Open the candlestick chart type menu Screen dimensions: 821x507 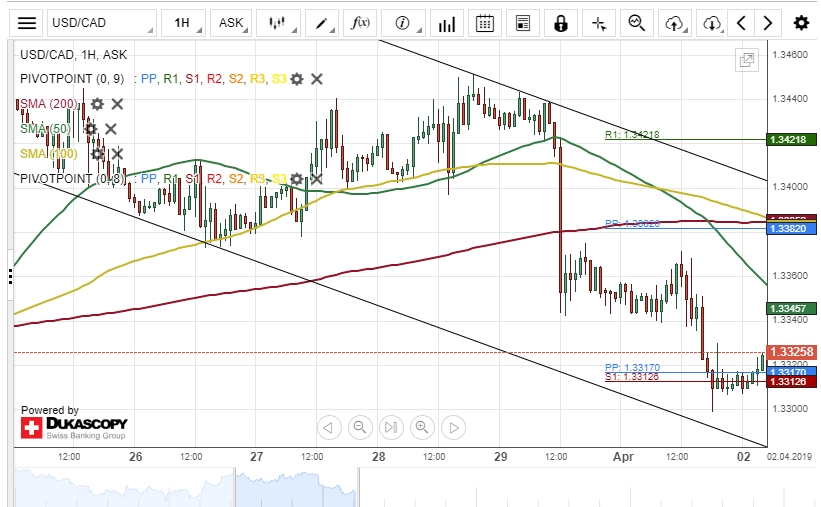coord(278,23)
